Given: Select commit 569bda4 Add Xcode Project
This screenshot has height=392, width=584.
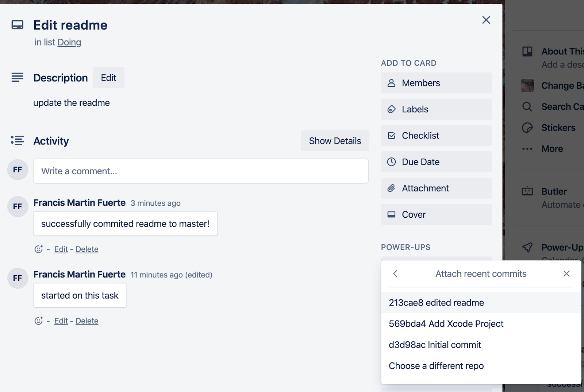Looking at the screenshot, I should point(446,324).
